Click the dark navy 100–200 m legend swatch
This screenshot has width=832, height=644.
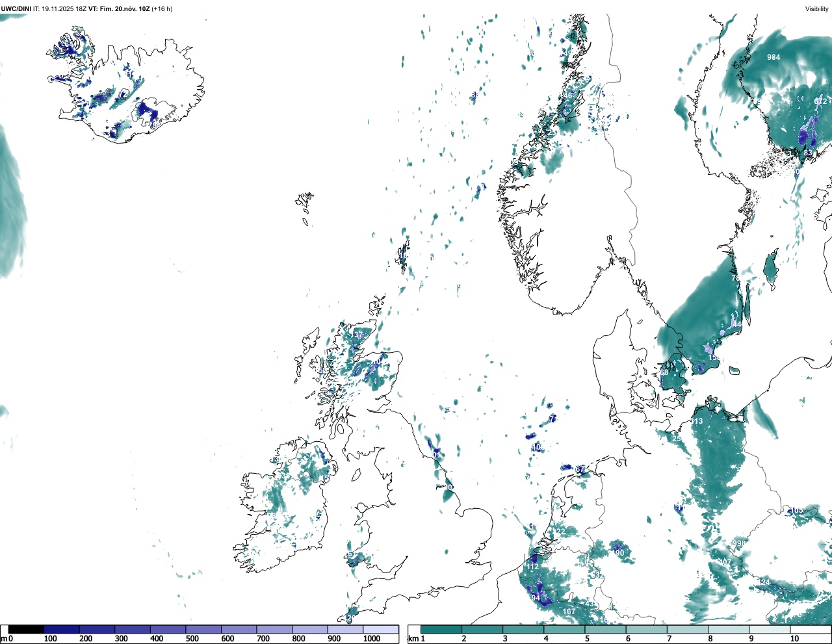62,629
